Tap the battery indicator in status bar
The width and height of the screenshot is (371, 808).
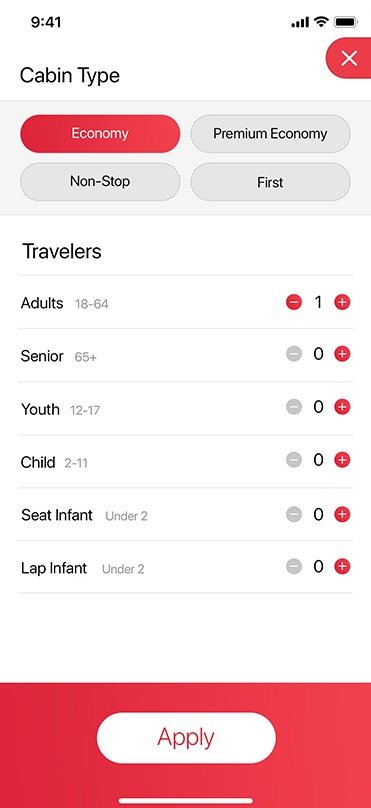coord(346,22)
